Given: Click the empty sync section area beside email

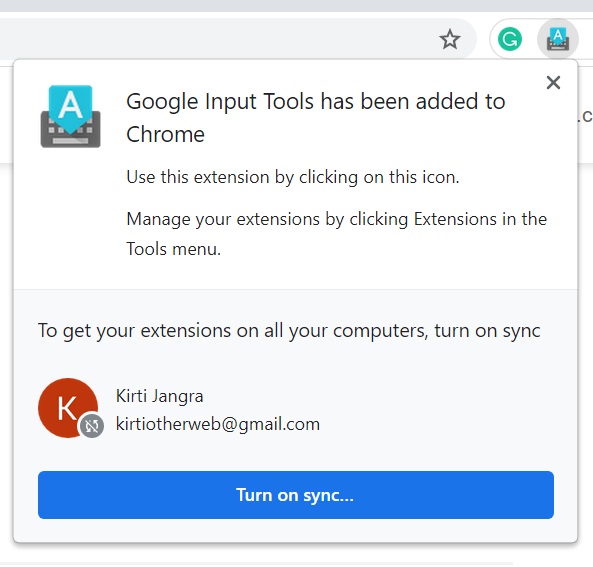Looking at the screenshot, I should tap(435, 410).
